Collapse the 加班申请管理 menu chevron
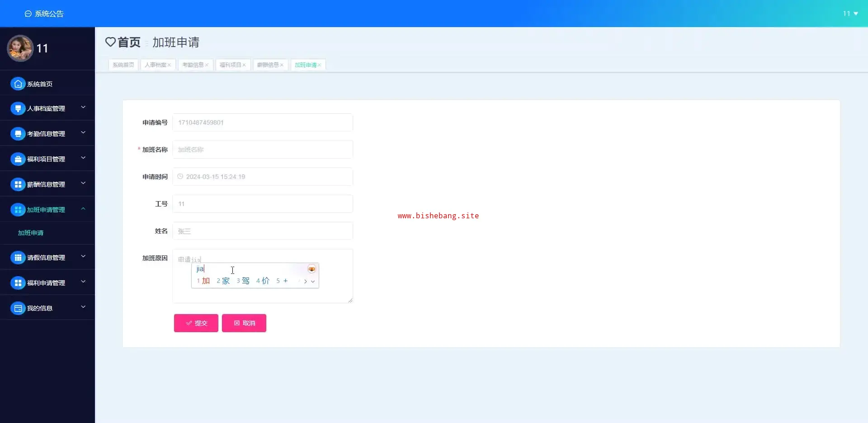Screen dimensions: 868x423 tap(83, 209)
